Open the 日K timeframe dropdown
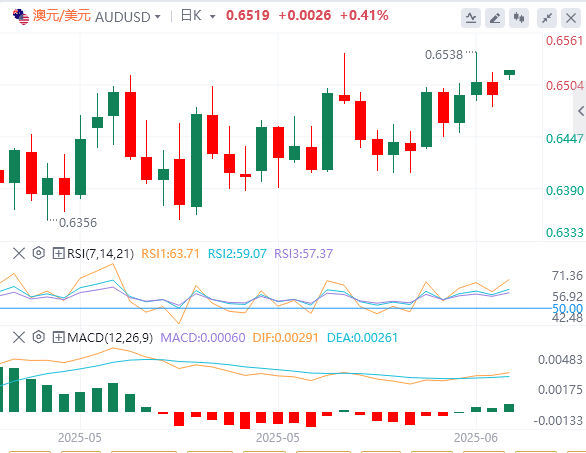This screenshot has width=586, height=453. tap(213, 17)
